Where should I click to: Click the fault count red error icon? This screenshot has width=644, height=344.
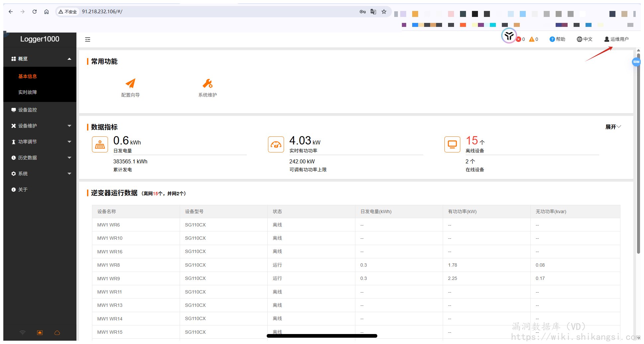[518, 39]
